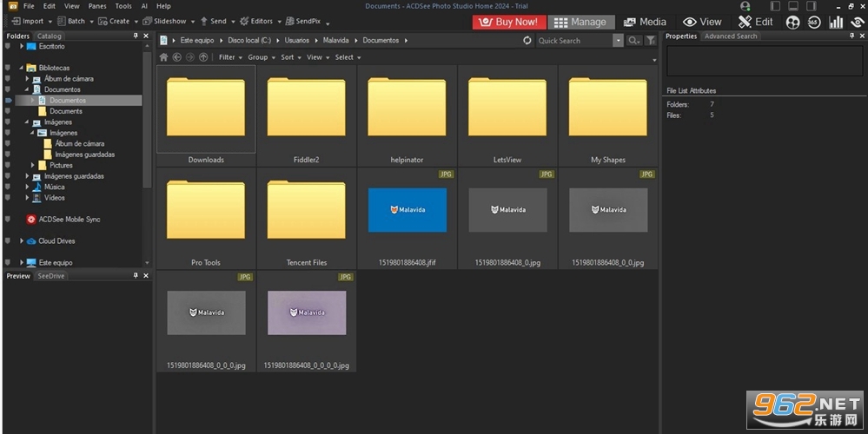This screenshot has width=868, height=434.
Task: Close the Folders pane
Action: [146, 36]
